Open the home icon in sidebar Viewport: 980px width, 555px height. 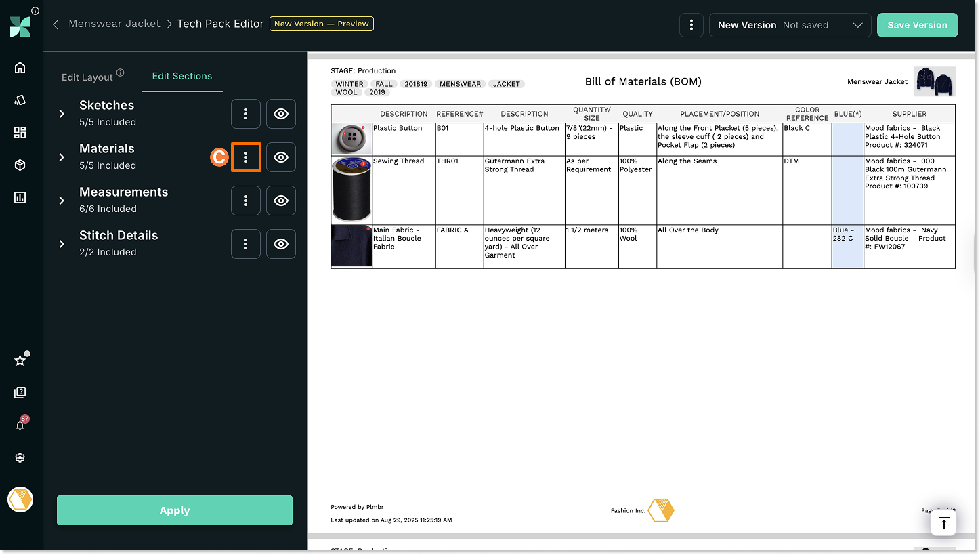tap(20, 67)
